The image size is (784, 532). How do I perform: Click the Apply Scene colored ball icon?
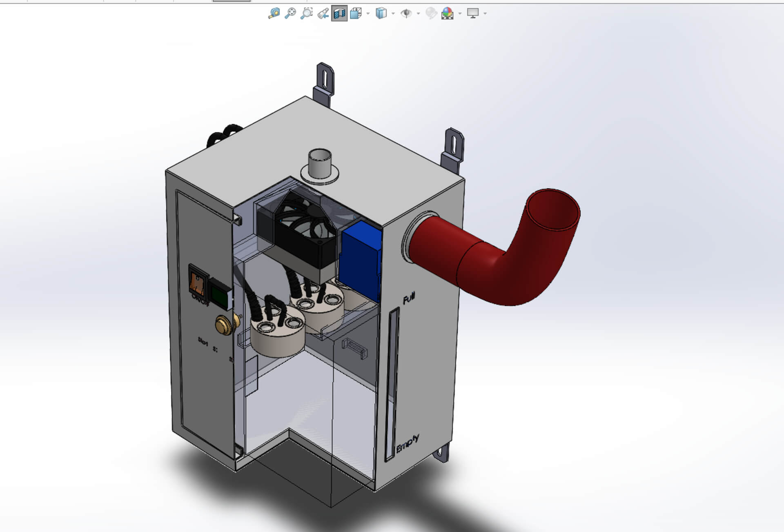[448, 13]
